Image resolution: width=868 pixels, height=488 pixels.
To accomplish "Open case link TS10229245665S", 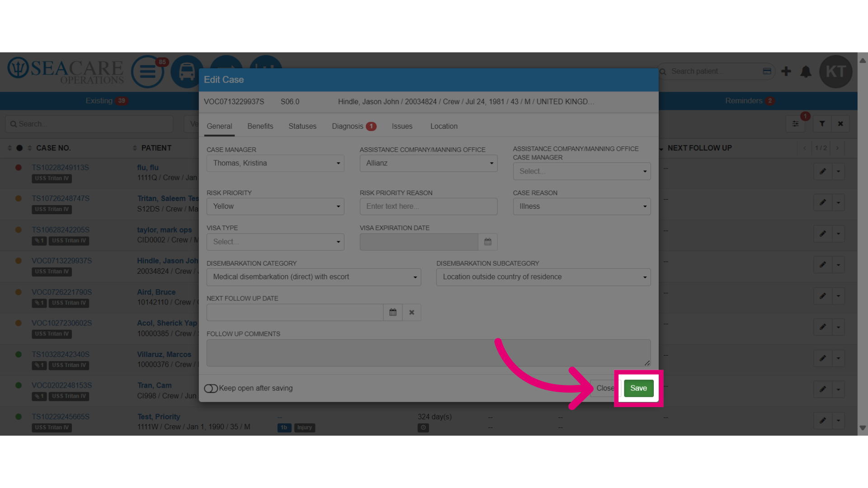I will click(61, 417).
